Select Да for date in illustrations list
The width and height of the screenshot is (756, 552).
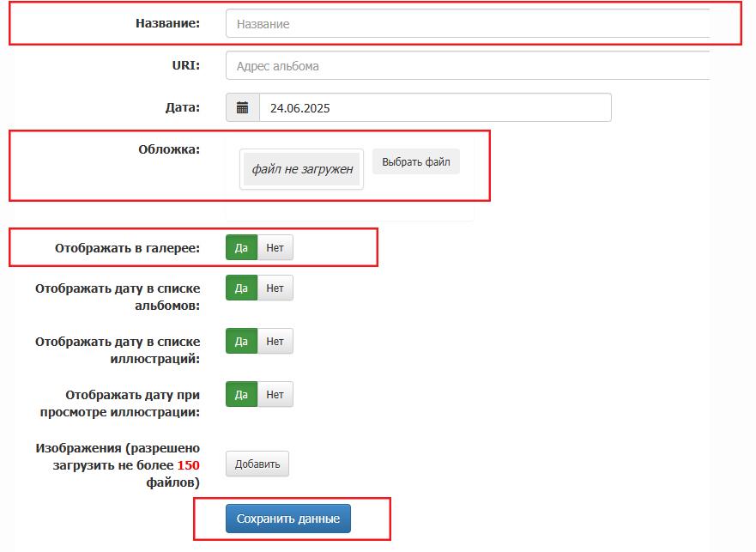241,342
